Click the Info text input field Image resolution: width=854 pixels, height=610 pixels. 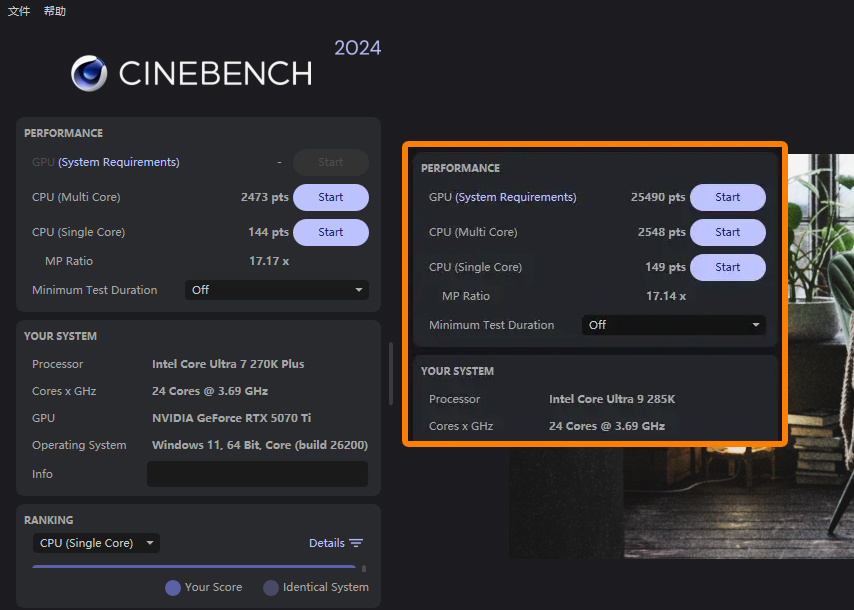257,474
